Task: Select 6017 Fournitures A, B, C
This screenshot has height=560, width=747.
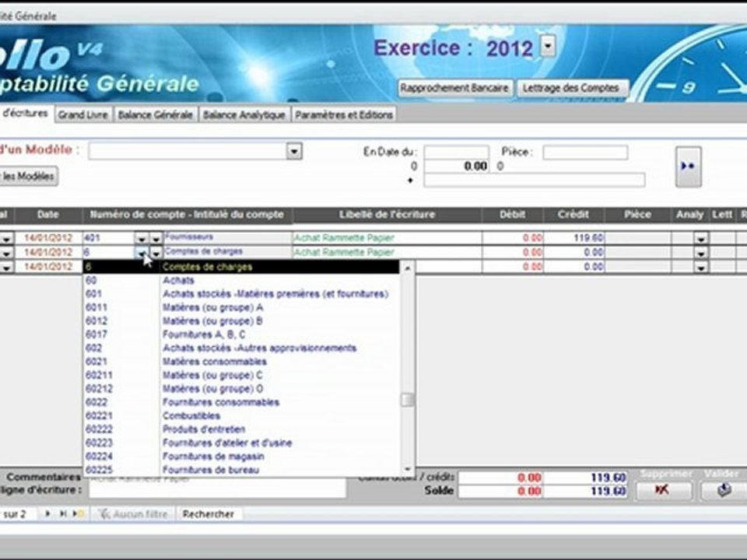Action: 241,334
